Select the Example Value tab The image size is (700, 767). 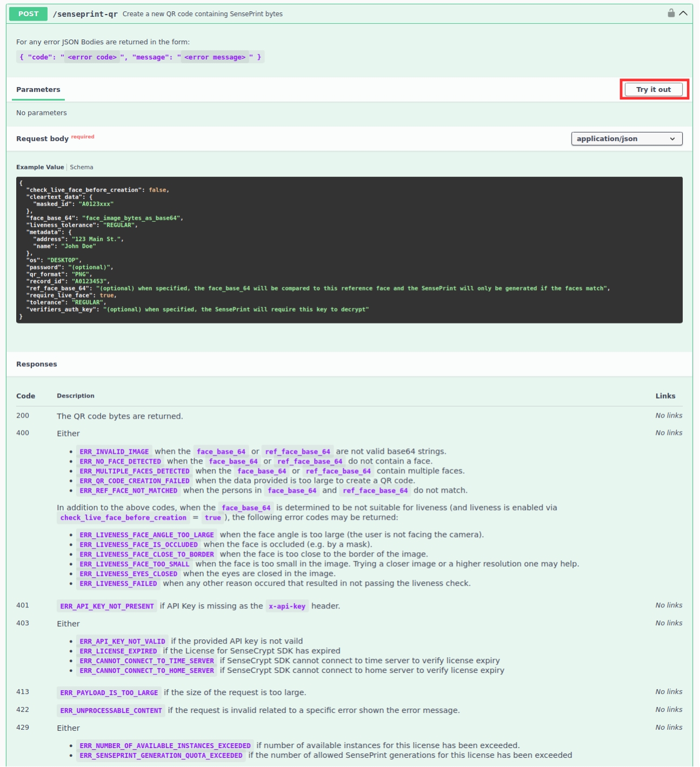(40, 167)
